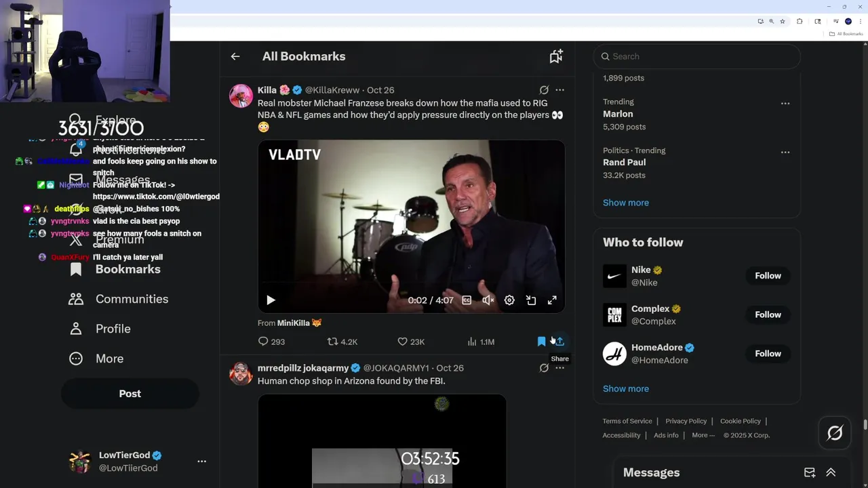Open the Chrome extensions puzzle icon
The width and height of the screenshot is (868, 488).
coord(800,22)
